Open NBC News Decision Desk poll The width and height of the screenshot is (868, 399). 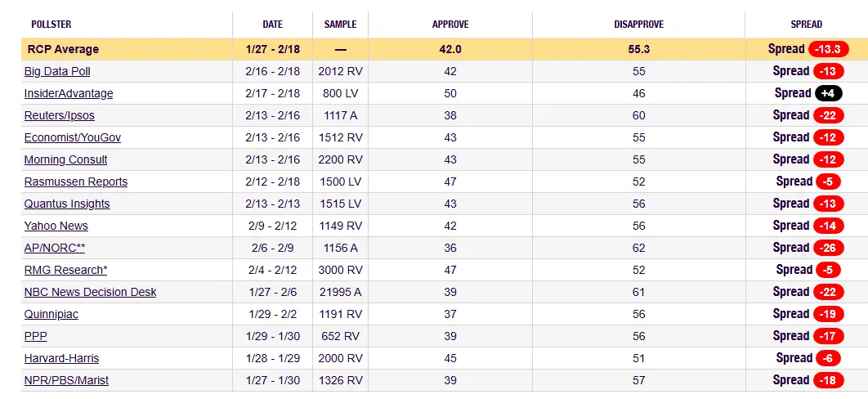pos(90,292)
